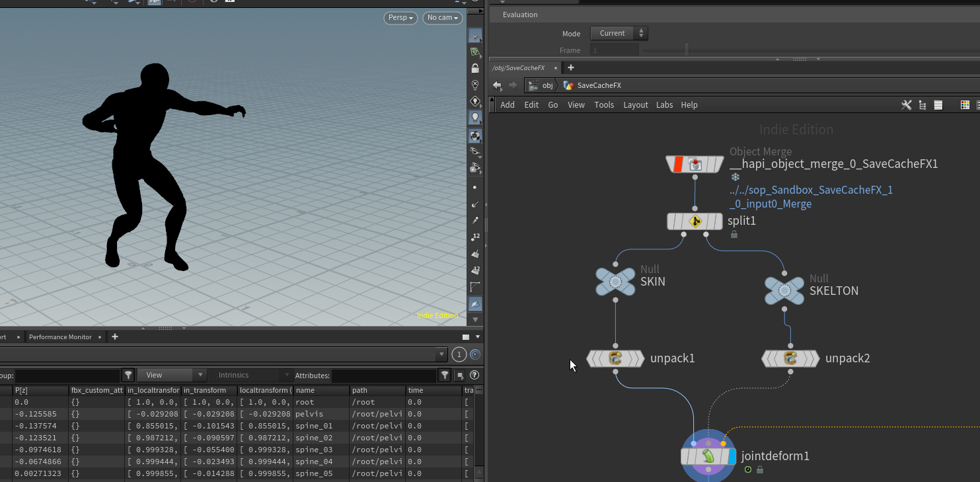The width and height of the screenshot is (980, 482).
Task: Open spreadsheet help question mark icon
Action: (x=474, y=376)
